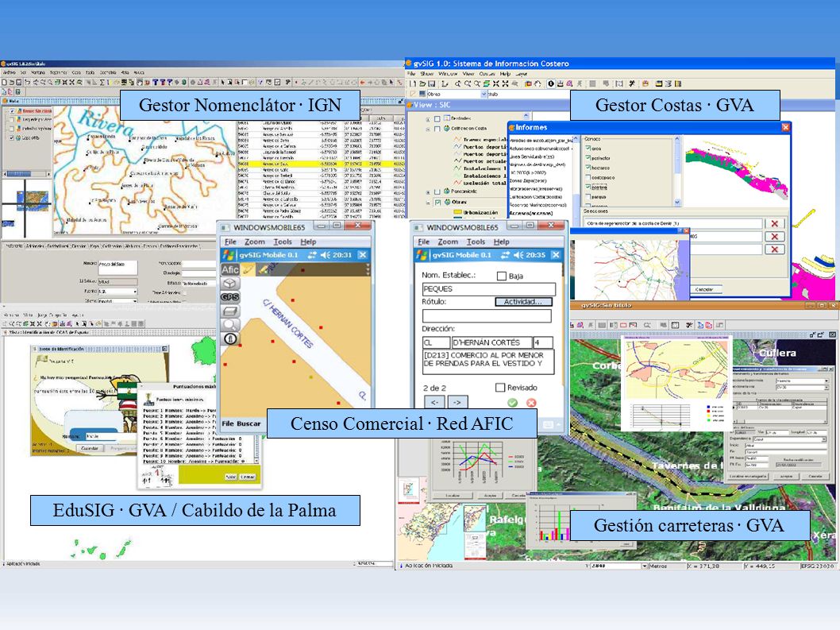Click the EPSG:23030 status bar entry
The height and width of the screenshot is (630, 840).
[818, 566]
